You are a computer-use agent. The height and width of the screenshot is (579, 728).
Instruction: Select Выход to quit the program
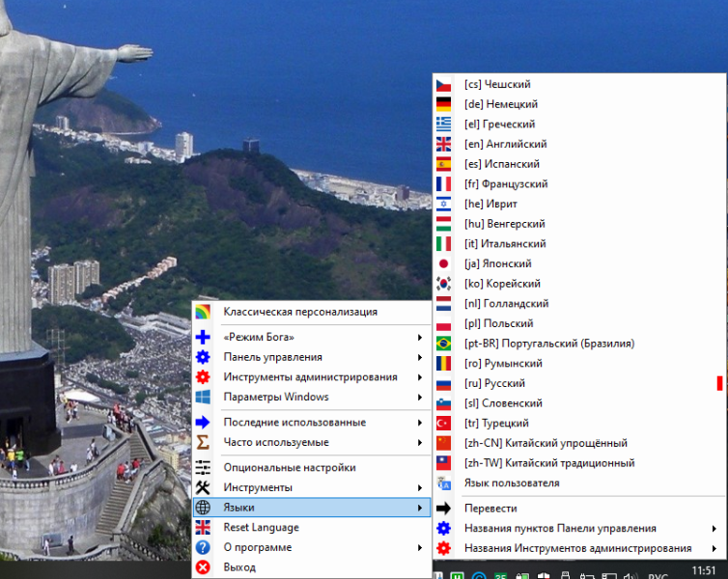pyautogui.click(x=312, y=567)
